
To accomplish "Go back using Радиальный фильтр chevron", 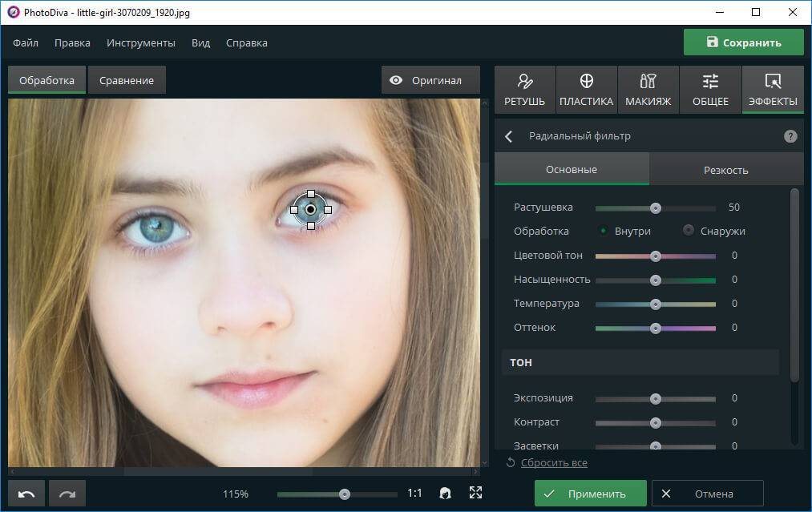I will coord(509,136).
